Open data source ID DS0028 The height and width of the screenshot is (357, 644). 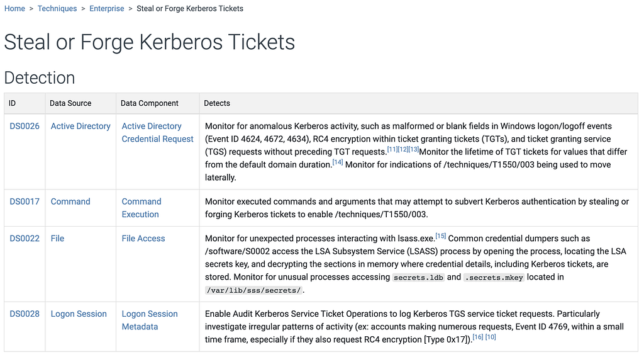point(25,314)
